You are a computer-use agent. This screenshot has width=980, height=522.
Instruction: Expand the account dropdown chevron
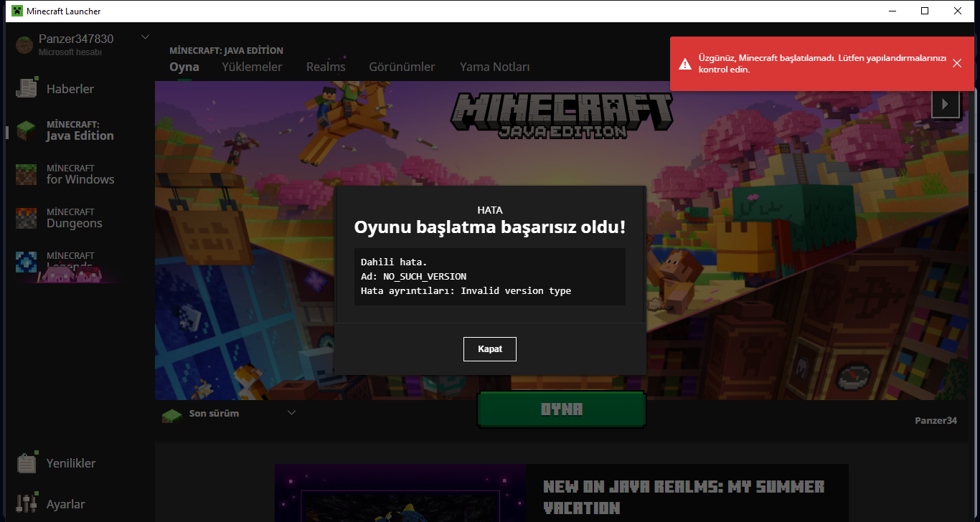pyautogui.click(x=145, y=37)
